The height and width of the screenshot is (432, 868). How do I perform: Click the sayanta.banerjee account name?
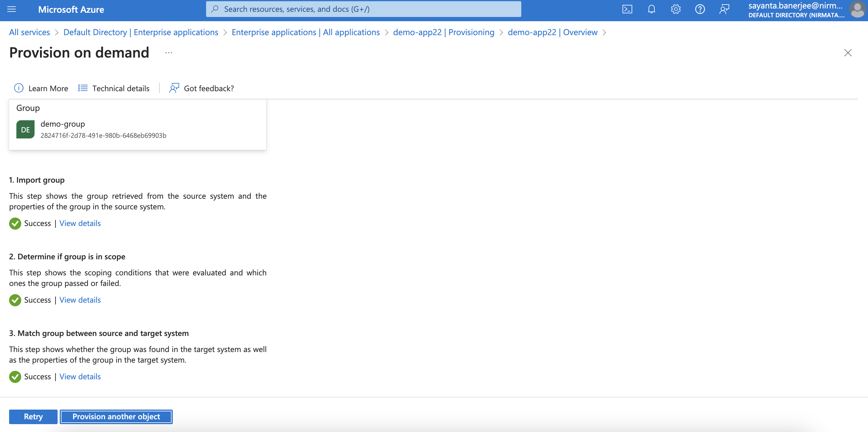795,6
